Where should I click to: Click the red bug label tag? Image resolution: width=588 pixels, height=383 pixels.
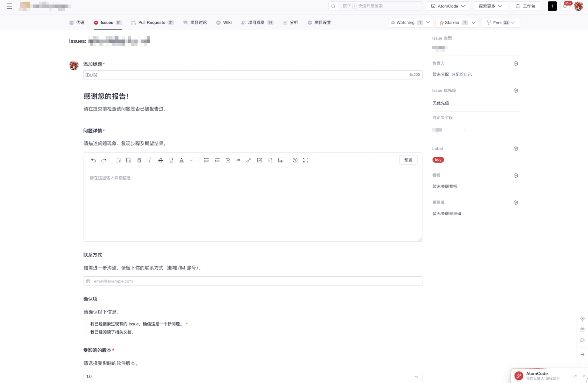[438, 160]
